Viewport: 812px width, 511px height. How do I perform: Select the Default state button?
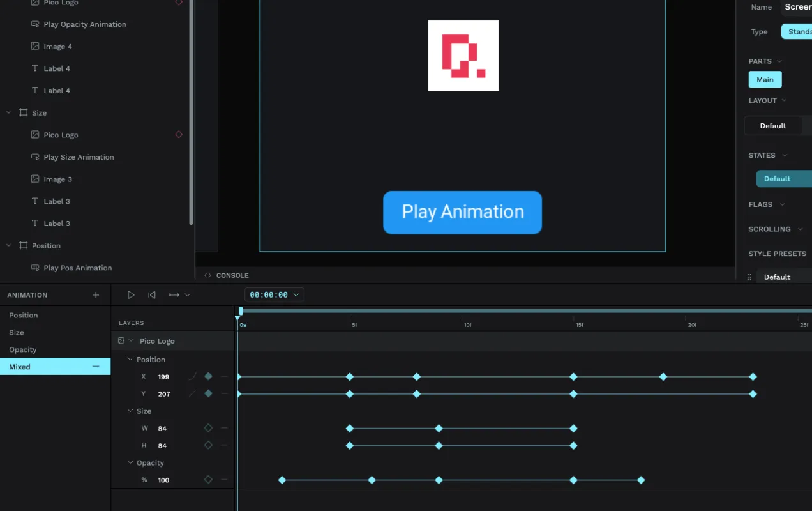click(784, 179)
